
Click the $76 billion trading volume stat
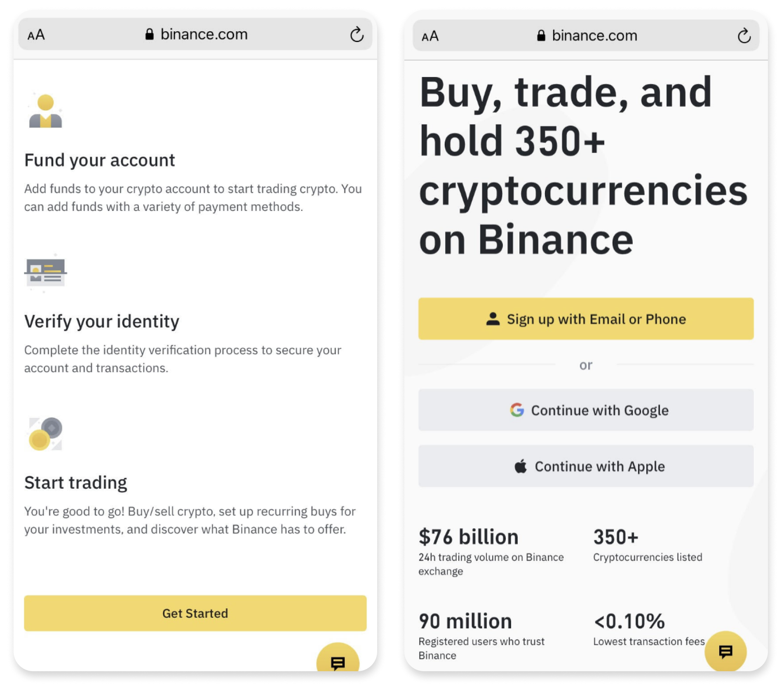(469, 537)
